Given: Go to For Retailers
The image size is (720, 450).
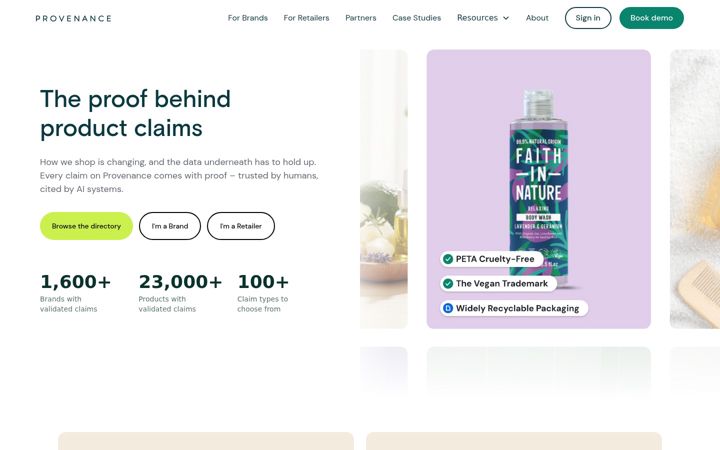Looking at the screenshot, I should [306, 18].
